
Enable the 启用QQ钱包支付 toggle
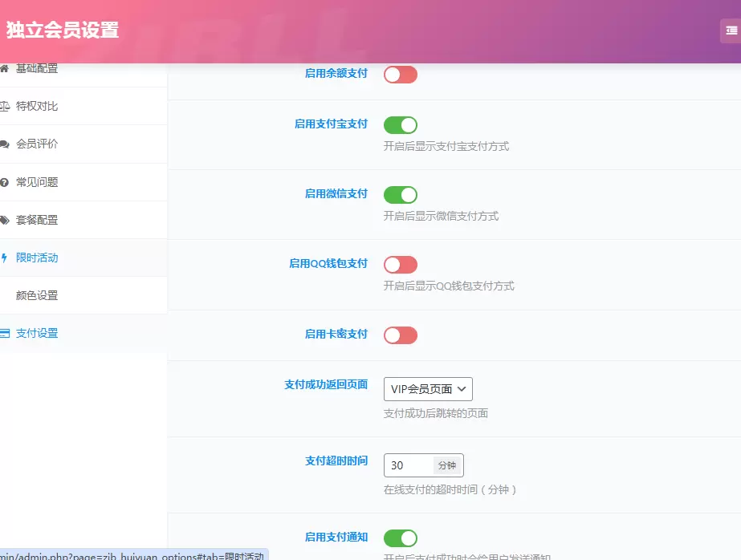(401, 265)
